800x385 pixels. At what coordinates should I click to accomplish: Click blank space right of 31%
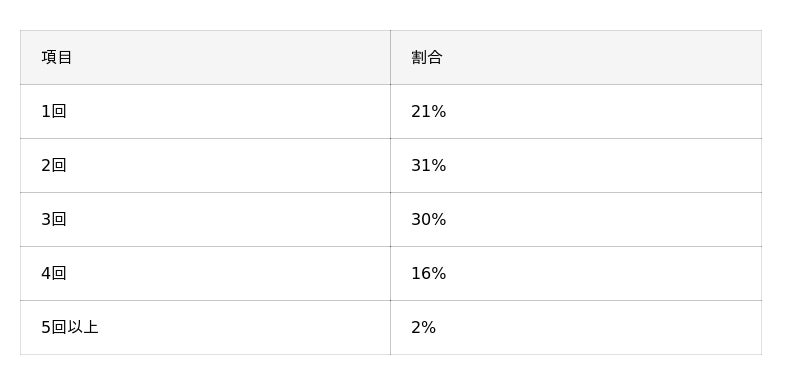[602, 165]
